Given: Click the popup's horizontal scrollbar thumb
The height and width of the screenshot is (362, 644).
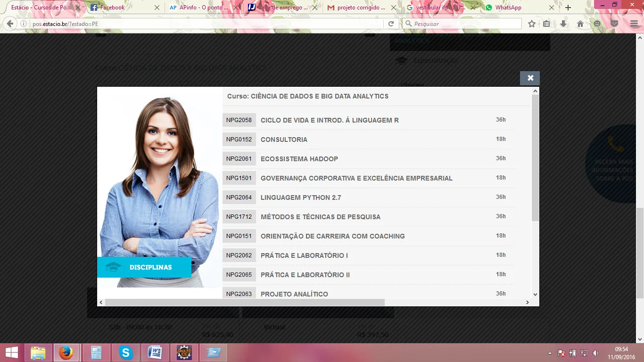Looking at the screenshot, I should 245,302.
